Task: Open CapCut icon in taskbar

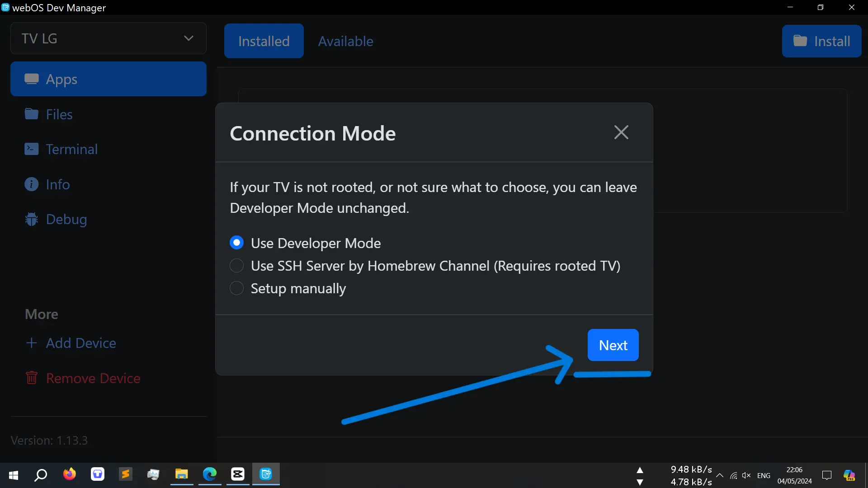Action: click(238, 474)
